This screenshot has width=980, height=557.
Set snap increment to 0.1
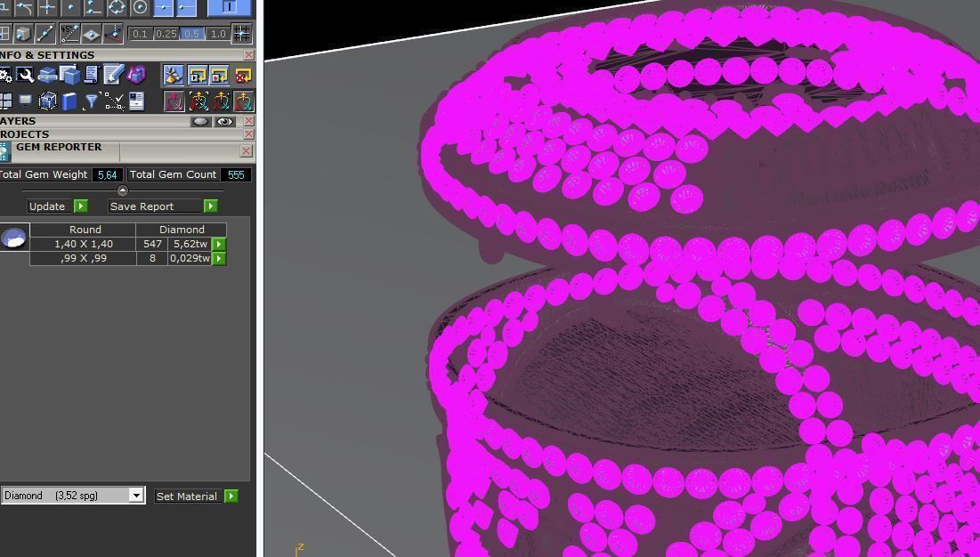(140, 34)
